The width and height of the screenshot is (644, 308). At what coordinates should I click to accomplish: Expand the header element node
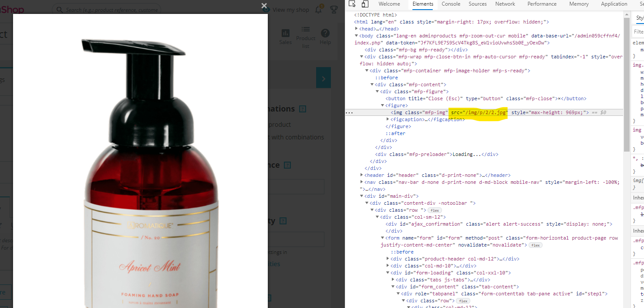click(x=362, y=175)
